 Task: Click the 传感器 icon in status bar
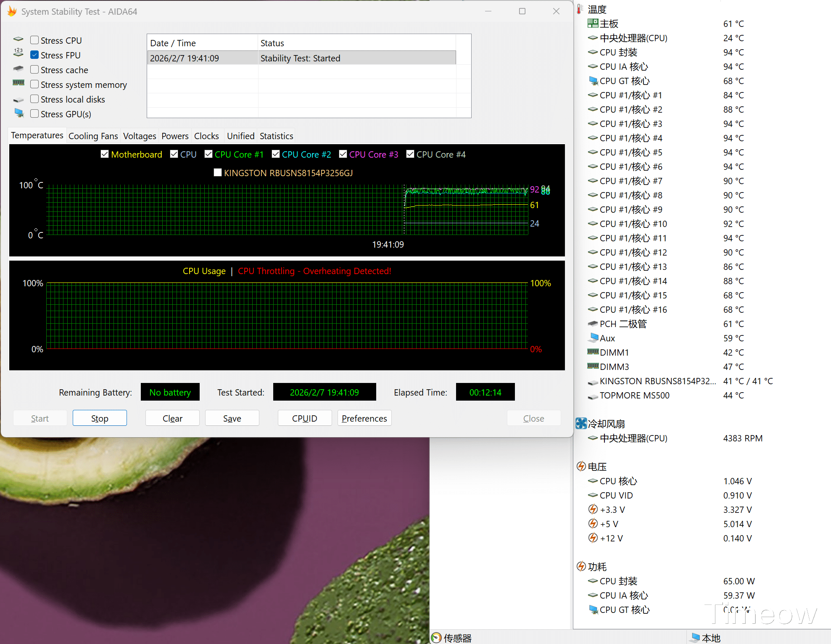[x=437, y=638]
